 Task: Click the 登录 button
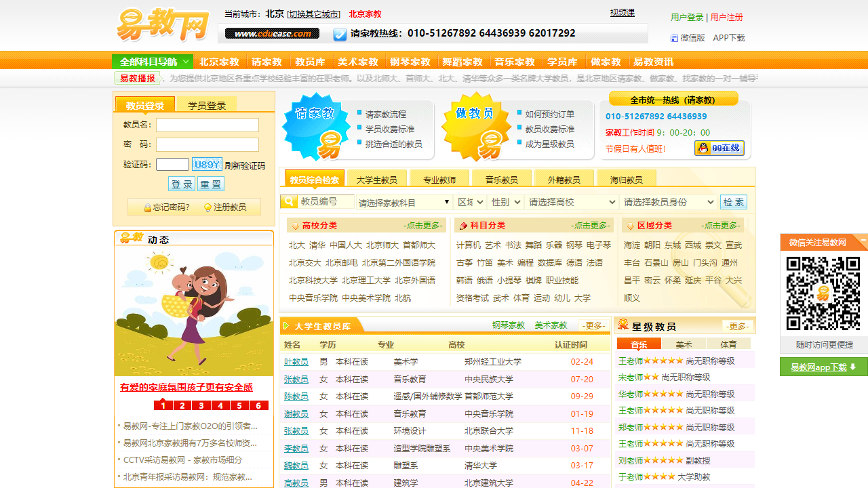[x=181, y=183]
